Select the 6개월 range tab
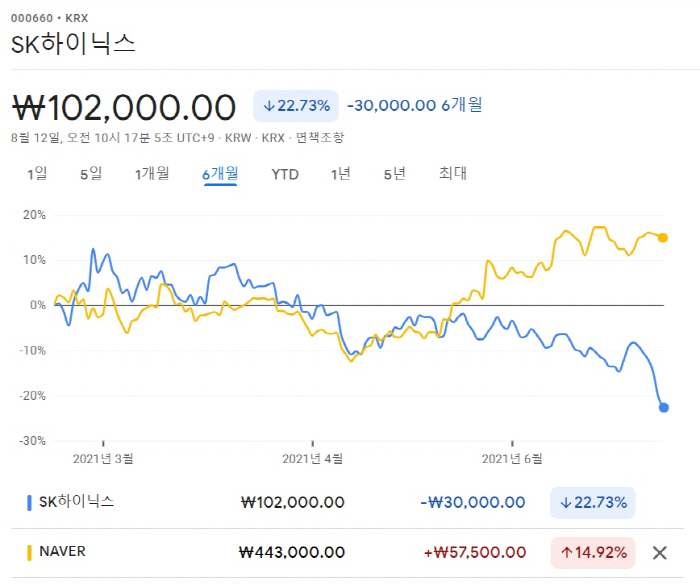The height and width of the screenshot is (588, 700). pyautogui.click(x=220, y=173)
